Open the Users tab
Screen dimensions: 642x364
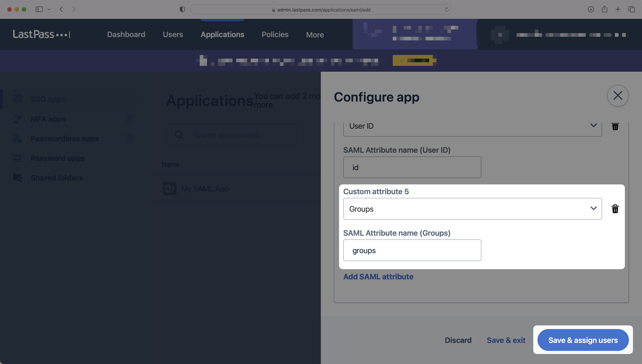(173, 35)
